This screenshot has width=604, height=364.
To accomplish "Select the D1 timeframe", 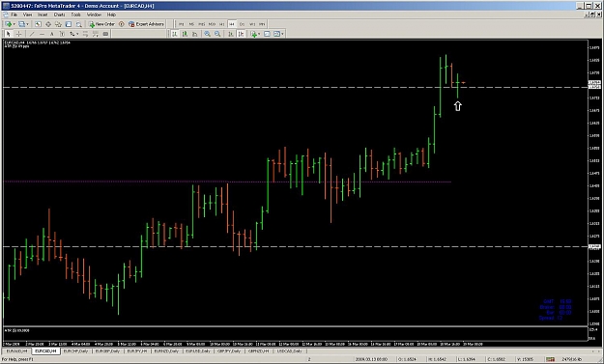I will [242, 24].
